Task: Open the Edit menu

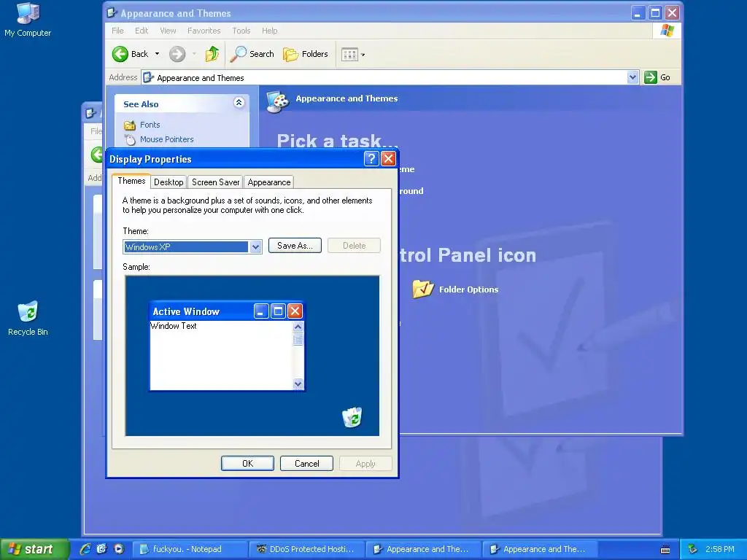Action: coord(142,31)
